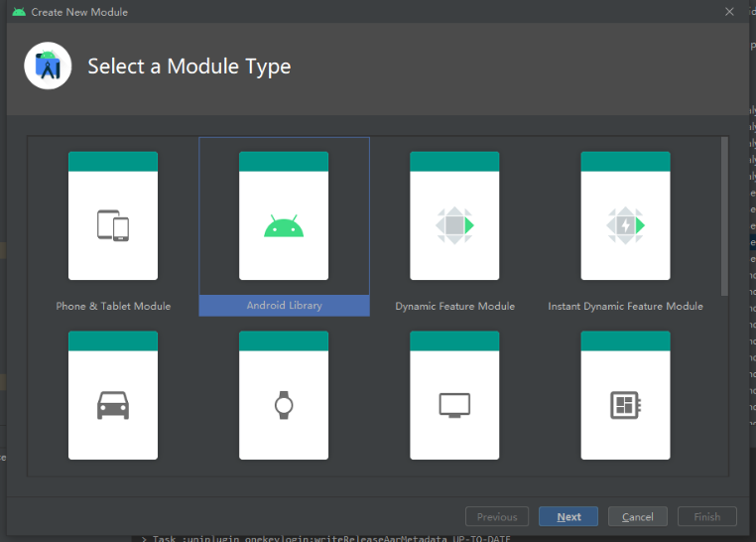The height and width of the screenshot is (542, 756).
Task: Click the Cancel button
Action: tap(637, 516)
